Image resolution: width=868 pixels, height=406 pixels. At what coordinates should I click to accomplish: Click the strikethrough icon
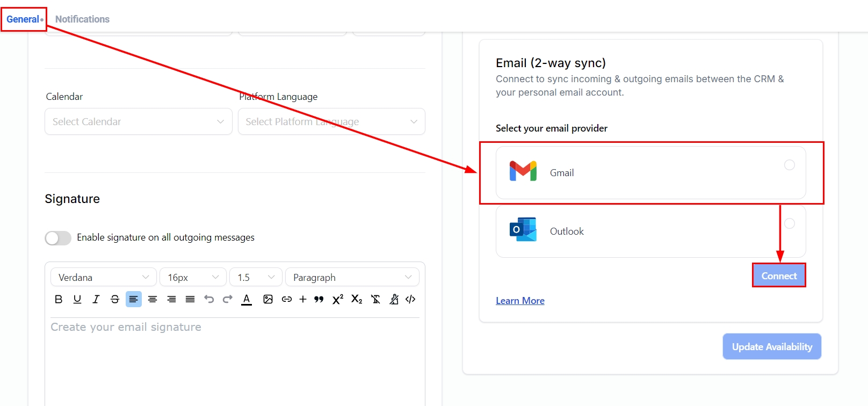[x=115, y=299]
